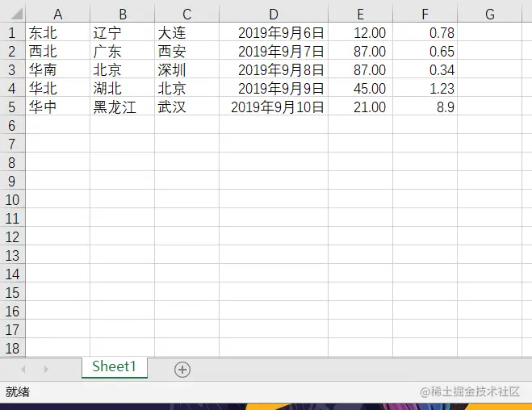The height and width of the screenshot is (410, 532).
Task: Select column F header
Action: point(425,14)
